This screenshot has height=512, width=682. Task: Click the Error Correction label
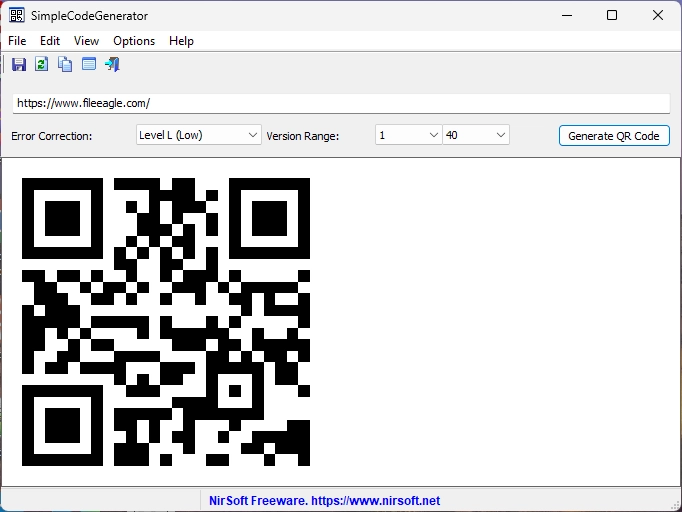point(52,136)
